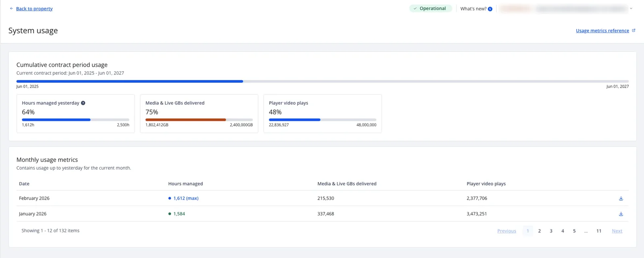Select the February 2026 date cell
Image resolution: width=644 pixels, height=258 pixels.
(x=34, y=198)
